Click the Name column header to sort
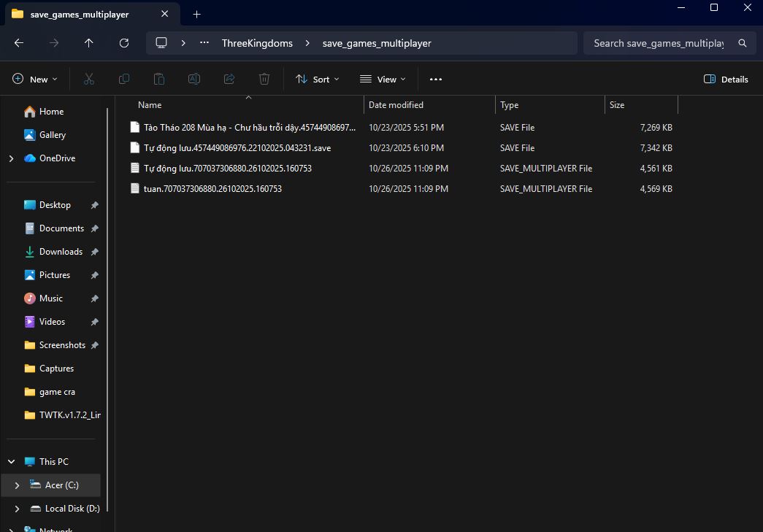This screenshot has height=532, width=763. pos(149,104)
